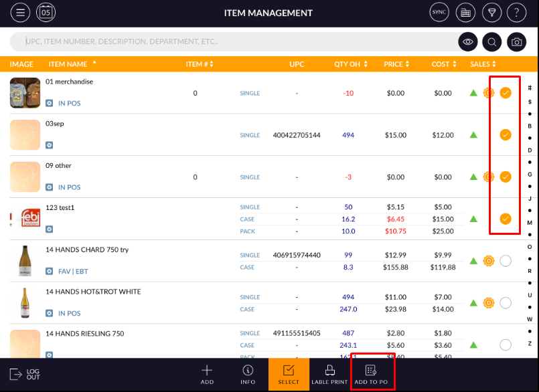This screenshot has height=392, width=539.
Task: Click the SYNC icon in header
Action: 439,12
